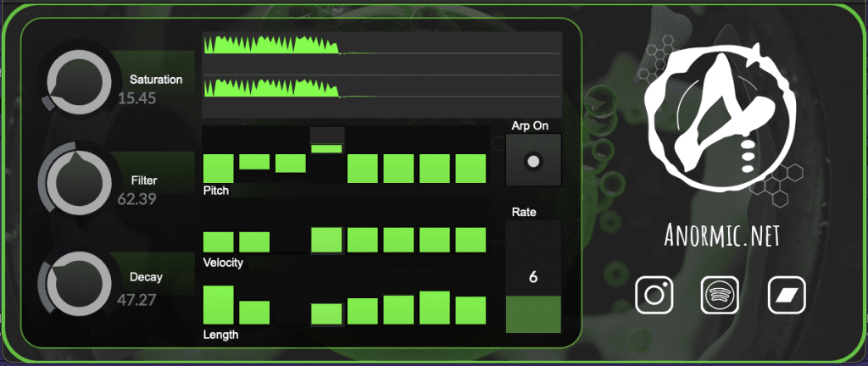Click the first Velocity step bar
The image size is (868, 366).
pyautogui.click(x=219, y=242)
